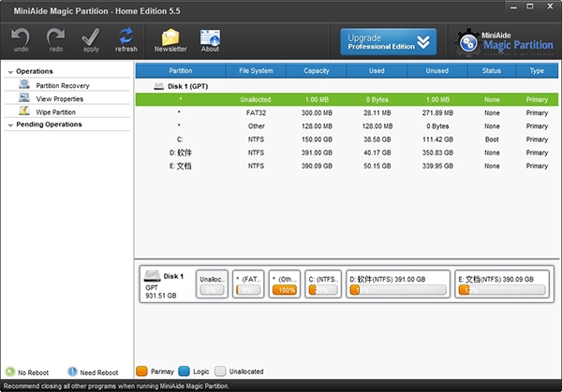This screenshot has height=392, width=562.
Task: Sort by the Capacity column header
Action: (x=317, y=70)
